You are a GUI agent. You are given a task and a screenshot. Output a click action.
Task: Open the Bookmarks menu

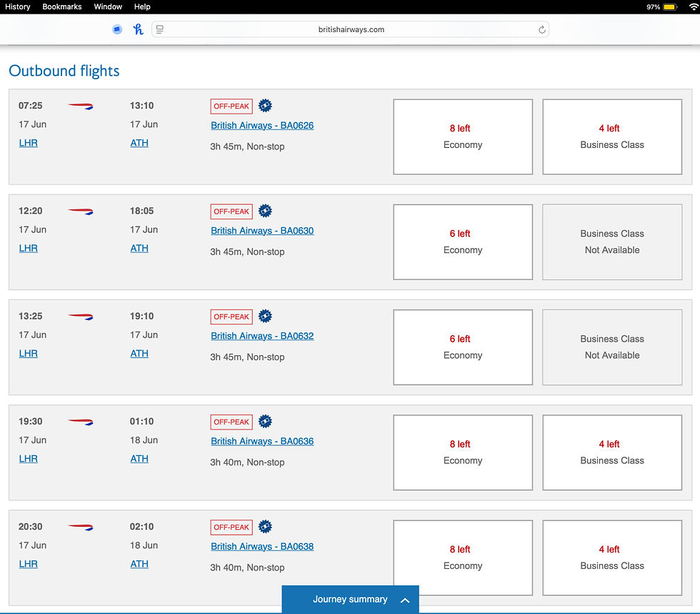(62, 6)
